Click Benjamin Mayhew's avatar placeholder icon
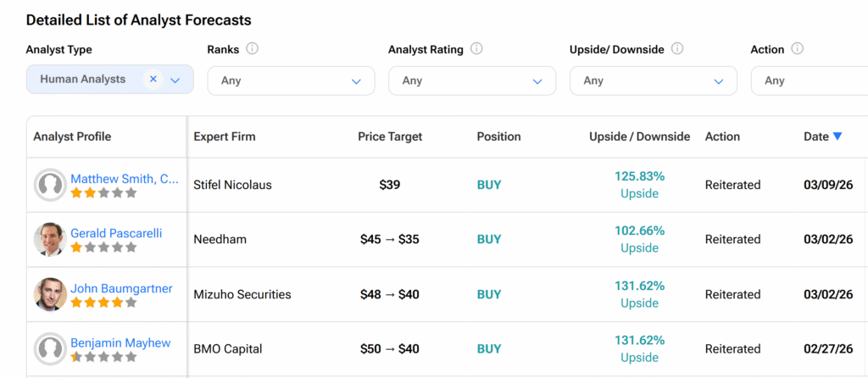This screenshot has height=378, width=868. [x=51, y=349]
